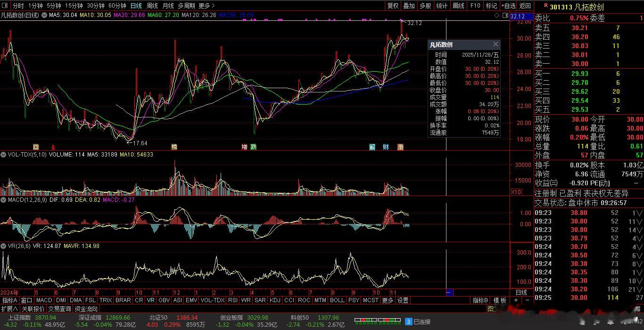Zoom out chart with minus button

coord(527,300)
